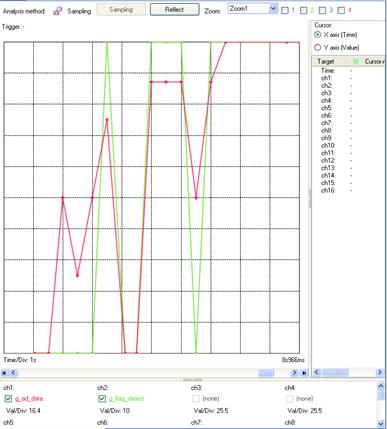Click the graph horizontal scrollbar thumb
Screen dimensions: 387x429
(266, 373)
